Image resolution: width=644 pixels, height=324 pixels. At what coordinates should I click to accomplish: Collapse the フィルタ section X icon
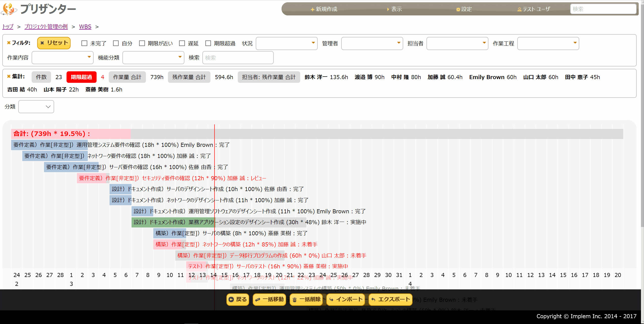[x=9, y=43]
